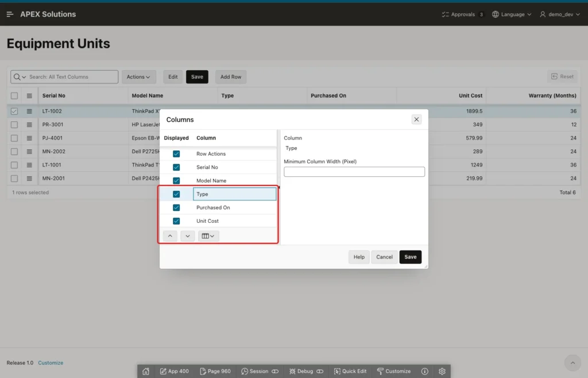This screenshot has width=588, height=378.
Task: Select Purchased On in the column list
Action: (x=234, y=207)
